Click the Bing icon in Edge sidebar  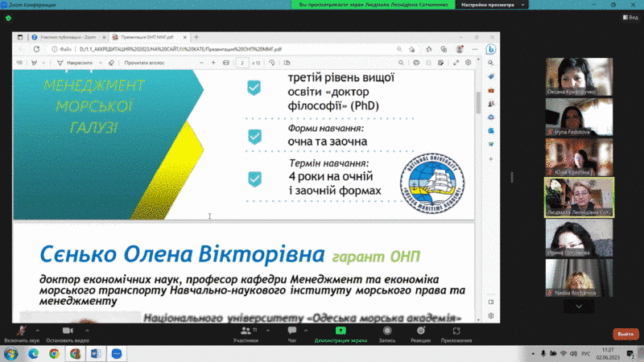point(489,49)
